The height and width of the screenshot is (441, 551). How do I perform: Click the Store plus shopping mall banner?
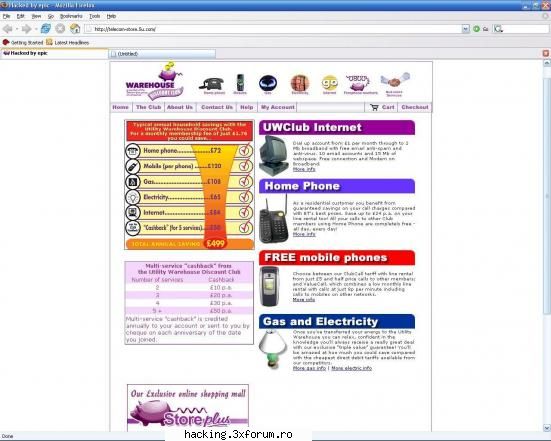point(188,408)
